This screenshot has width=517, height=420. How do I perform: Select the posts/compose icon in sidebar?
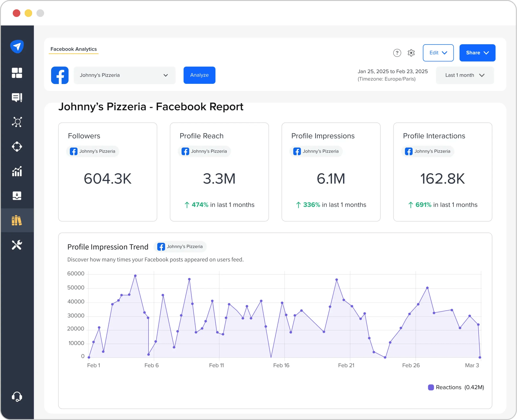[x=17, y=98]
